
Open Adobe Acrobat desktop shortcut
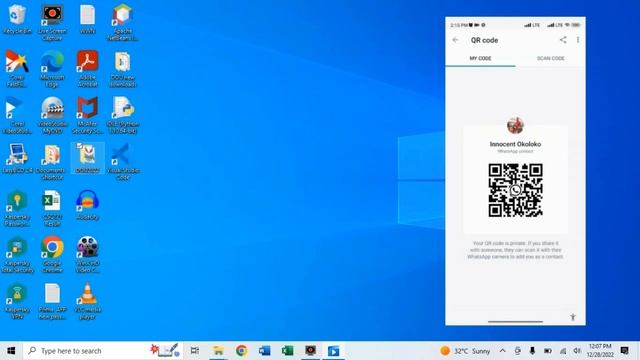click(87, 69)
